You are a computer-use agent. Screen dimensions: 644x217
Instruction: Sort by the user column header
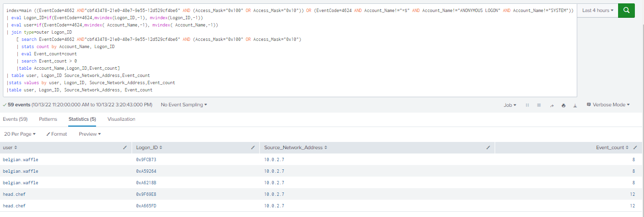[10, 148]
